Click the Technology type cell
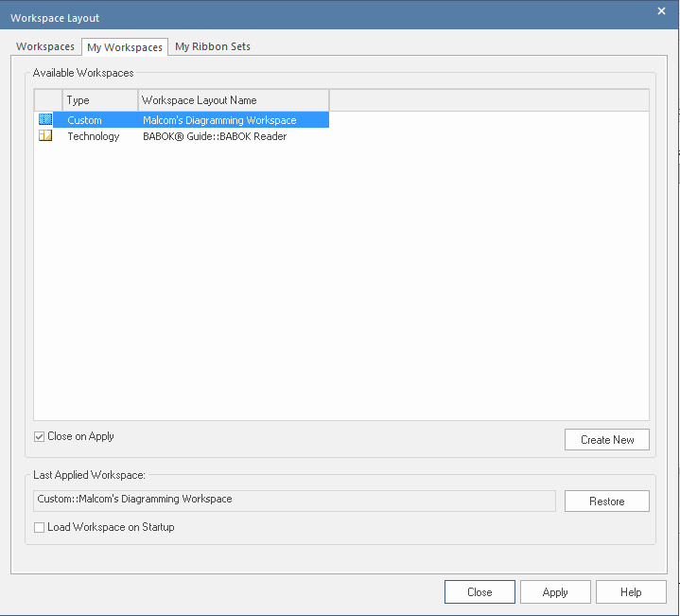Image resolution: width=680 pixels, height=616 pixels. pyautogui.click(x=94, y=136)
